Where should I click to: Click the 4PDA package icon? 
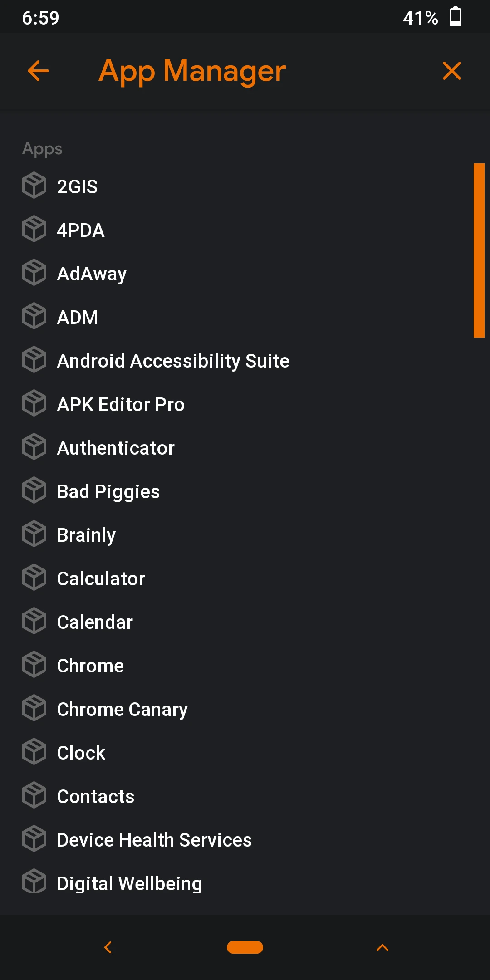point(34,229)
